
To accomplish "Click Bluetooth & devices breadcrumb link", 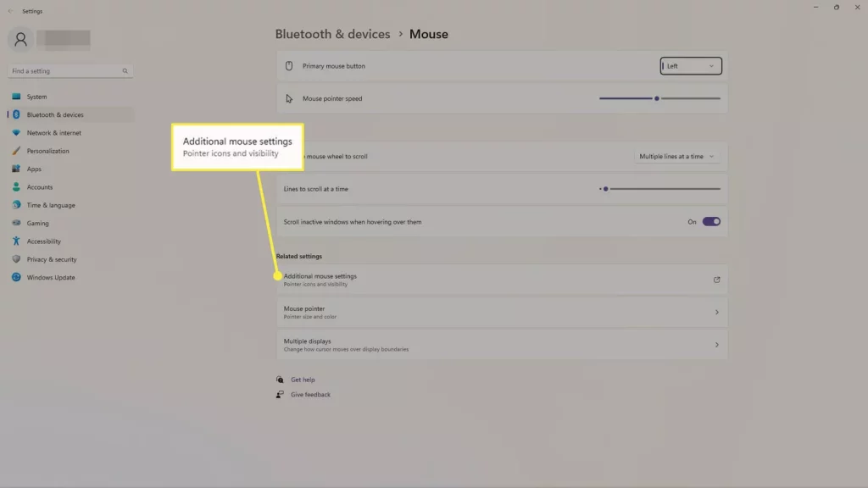I will (332, 34).
